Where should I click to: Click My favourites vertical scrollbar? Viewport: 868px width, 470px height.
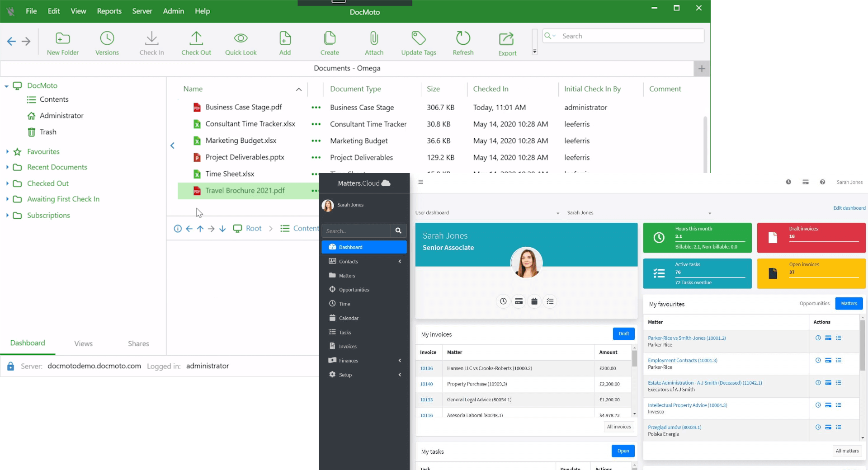[x=863, y=346]
